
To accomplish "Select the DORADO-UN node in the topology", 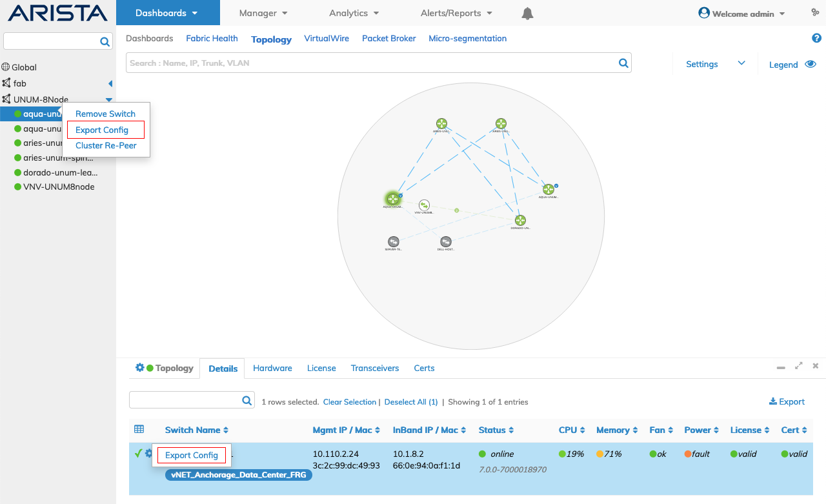I will [521, 220].
